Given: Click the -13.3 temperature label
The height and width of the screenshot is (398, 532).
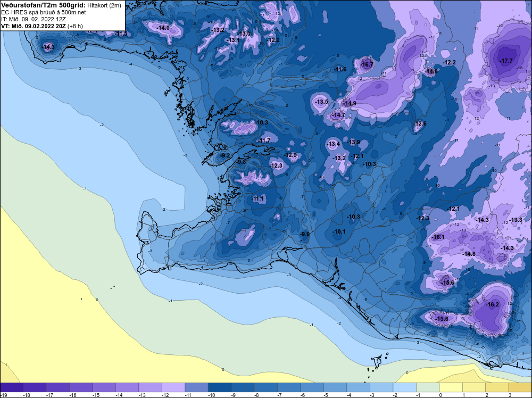Looking at the screenshot, I should pos(516,220).
